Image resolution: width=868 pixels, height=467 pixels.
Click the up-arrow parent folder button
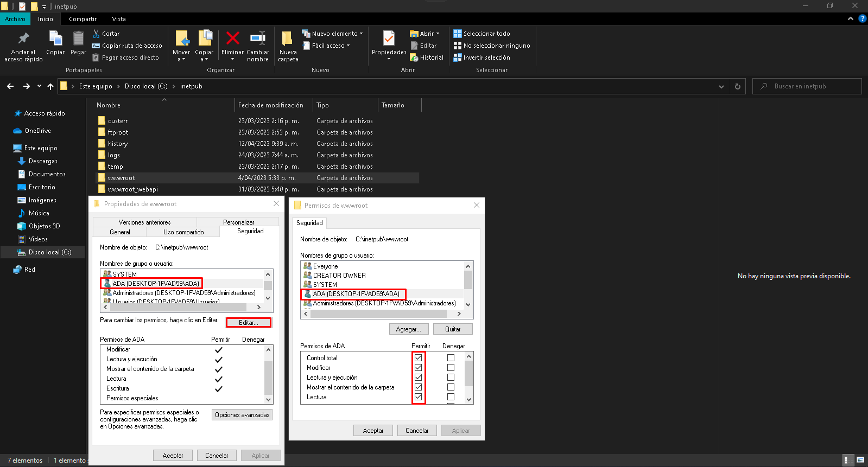click(50, 86)
